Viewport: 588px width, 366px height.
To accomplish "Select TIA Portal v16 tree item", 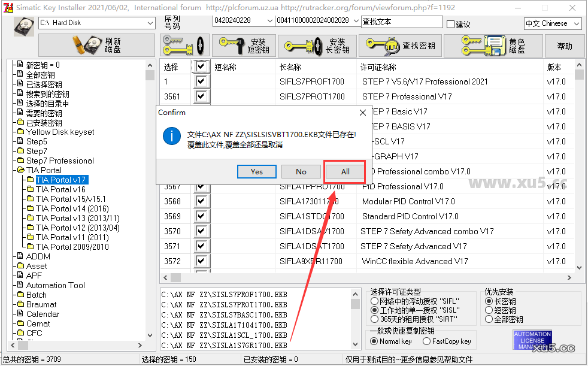I will coord(60,189).
